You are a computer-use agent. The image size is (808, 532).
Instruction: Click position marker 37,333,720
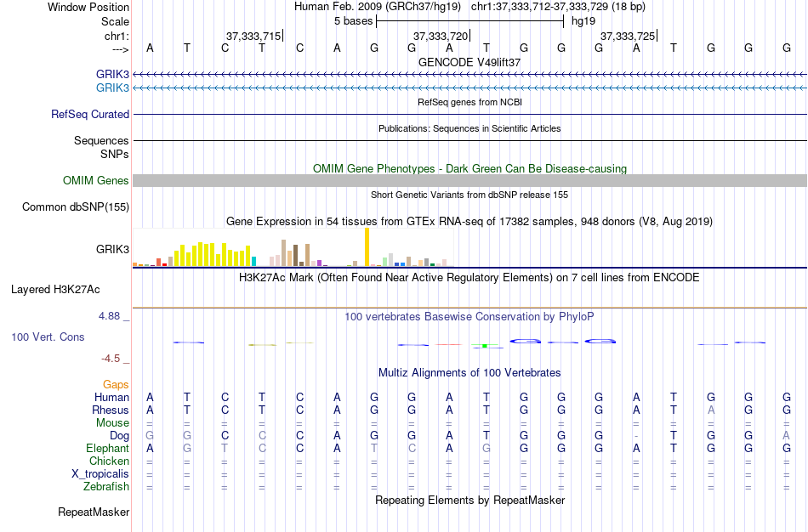[x=441, y=36]
